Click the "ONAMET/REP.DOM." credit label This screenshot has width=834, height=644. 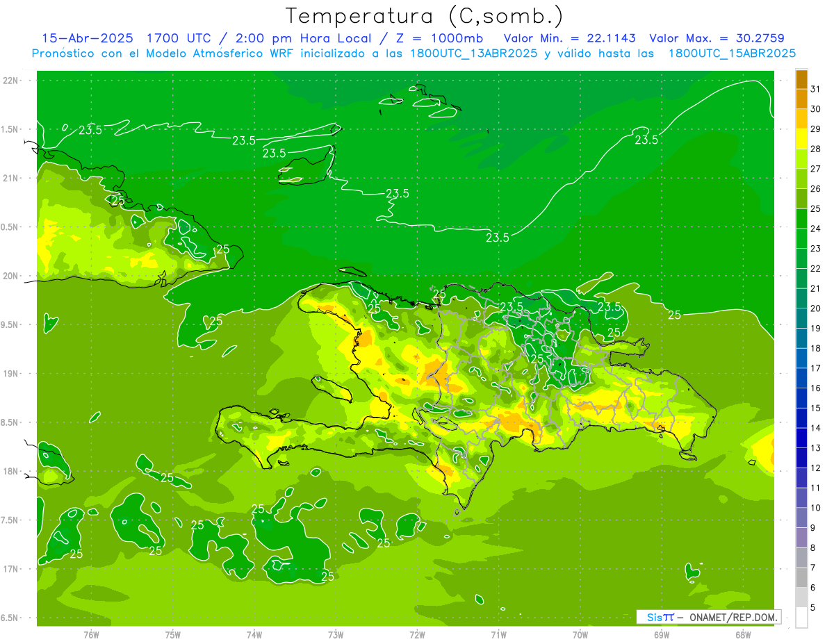(x=733, y=617)
